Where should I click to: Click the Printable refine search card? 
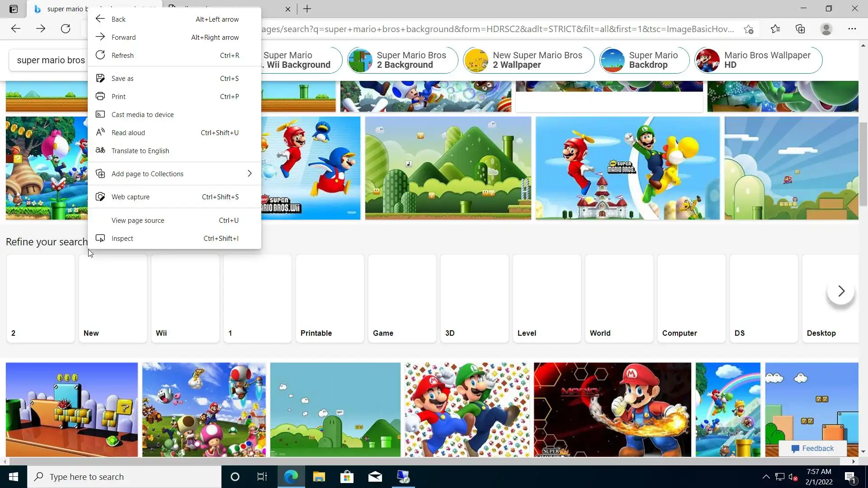click(330, 298)
